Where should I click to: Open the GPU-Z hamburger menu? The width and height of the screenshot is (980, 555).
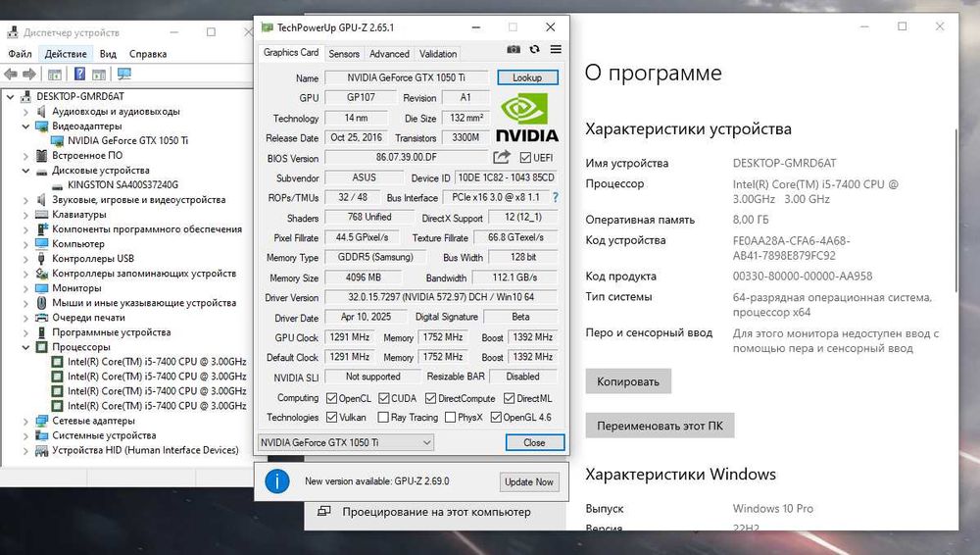point(556,49)
